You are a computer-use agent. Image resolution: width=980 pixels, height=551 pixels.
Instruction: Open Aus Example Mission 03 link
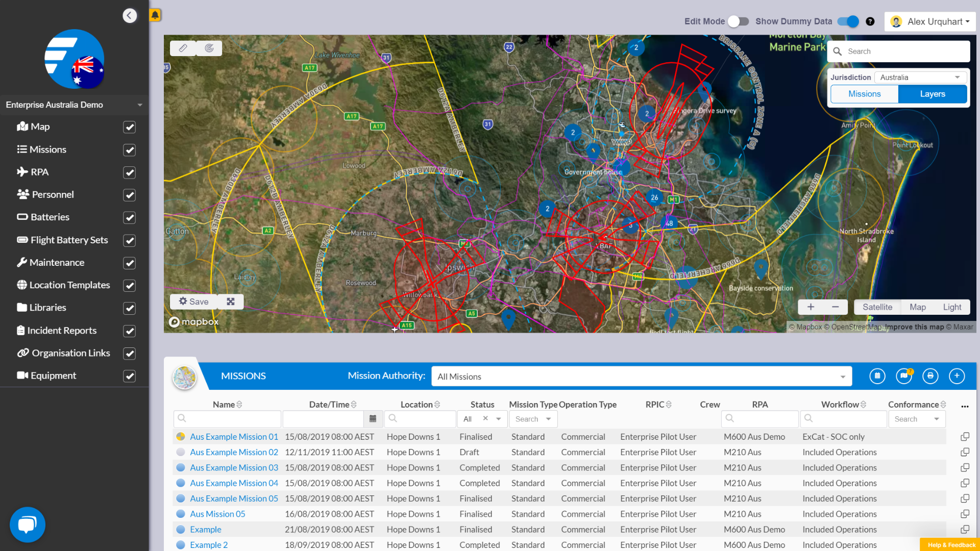234,468
